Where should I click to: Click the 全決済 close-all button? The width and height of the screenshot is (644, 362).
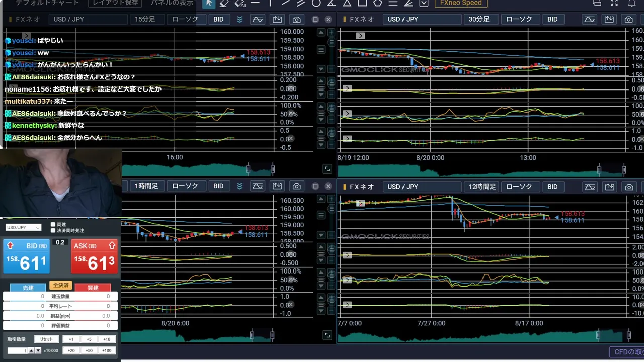point(60,285)
